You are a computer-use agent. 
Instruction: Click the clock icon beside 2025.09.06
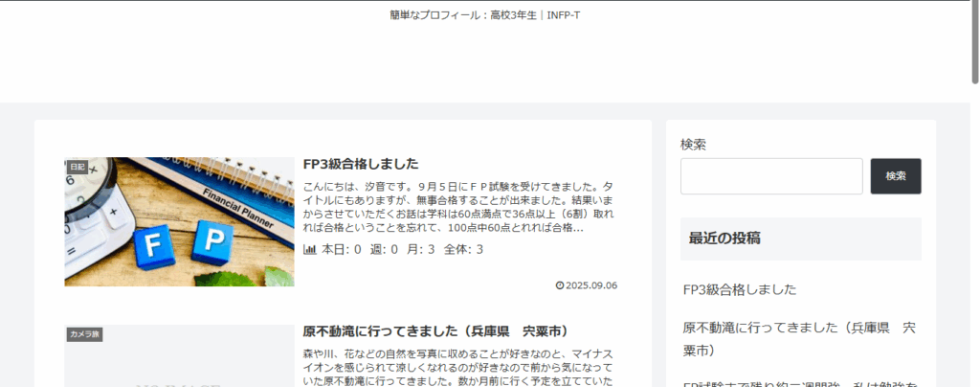[560, 285]
